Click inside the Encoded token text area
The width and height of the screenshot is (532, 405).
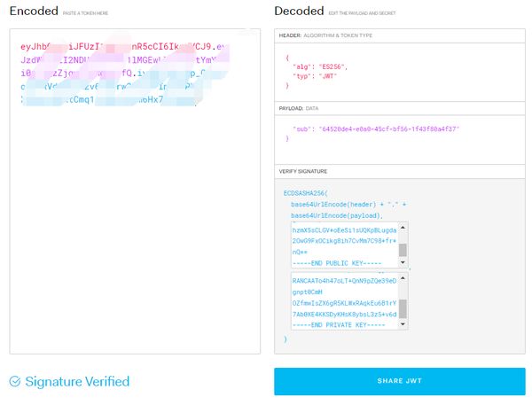pos(135,191)
